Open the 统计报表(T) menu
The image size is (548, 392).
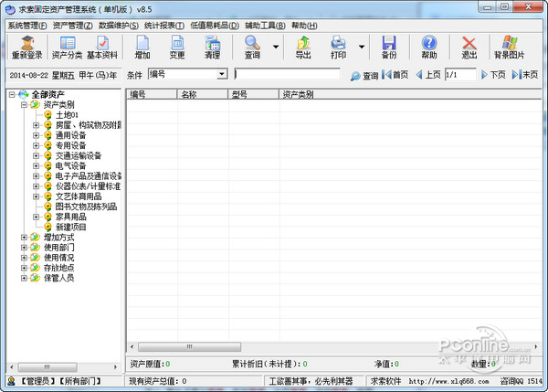tap(163, 26)
